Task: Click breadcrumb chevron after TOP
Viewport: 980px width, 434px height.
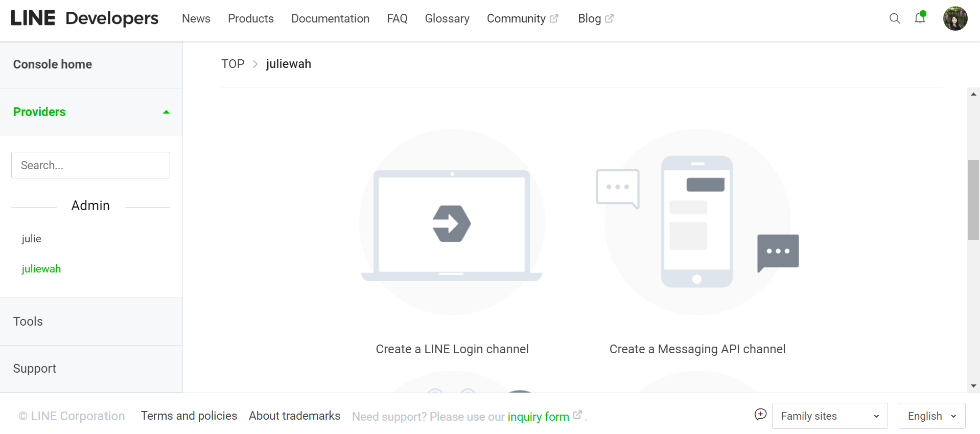Action: [255, 64]
